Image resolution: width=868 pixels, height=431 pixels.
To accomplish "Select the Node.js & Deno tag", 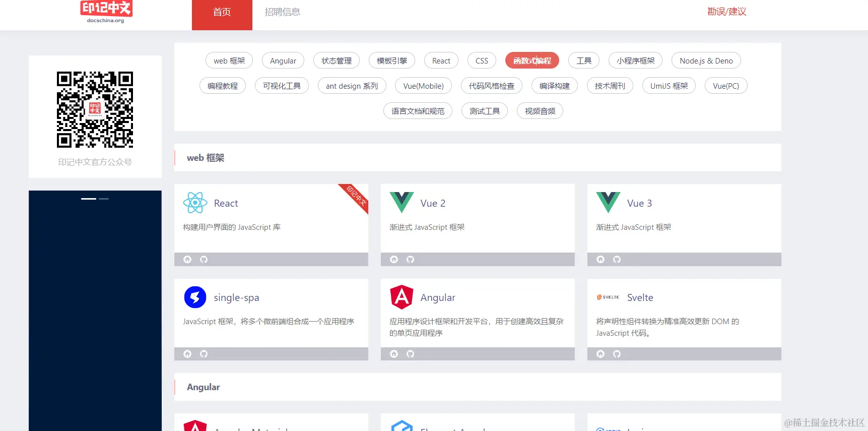I will click(x=706, y=60).
